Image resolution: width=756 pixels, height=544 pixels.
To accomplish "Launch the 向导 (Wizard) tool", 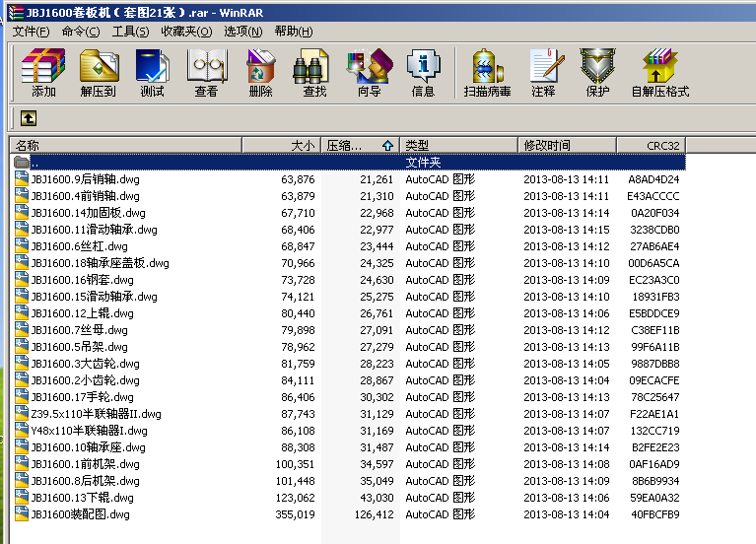I will (370, 73).
